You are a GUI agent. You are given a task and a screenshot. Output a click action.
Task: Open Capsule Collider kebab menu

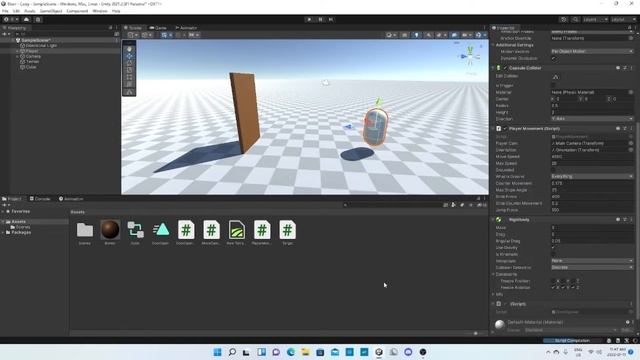click(x=631, y=68)
